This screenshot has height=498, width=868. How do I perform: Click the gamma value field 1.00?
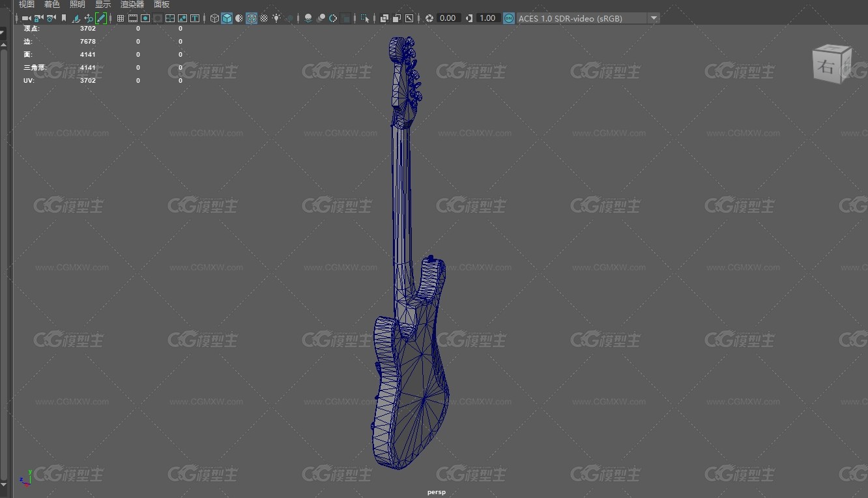coord(488,18)
